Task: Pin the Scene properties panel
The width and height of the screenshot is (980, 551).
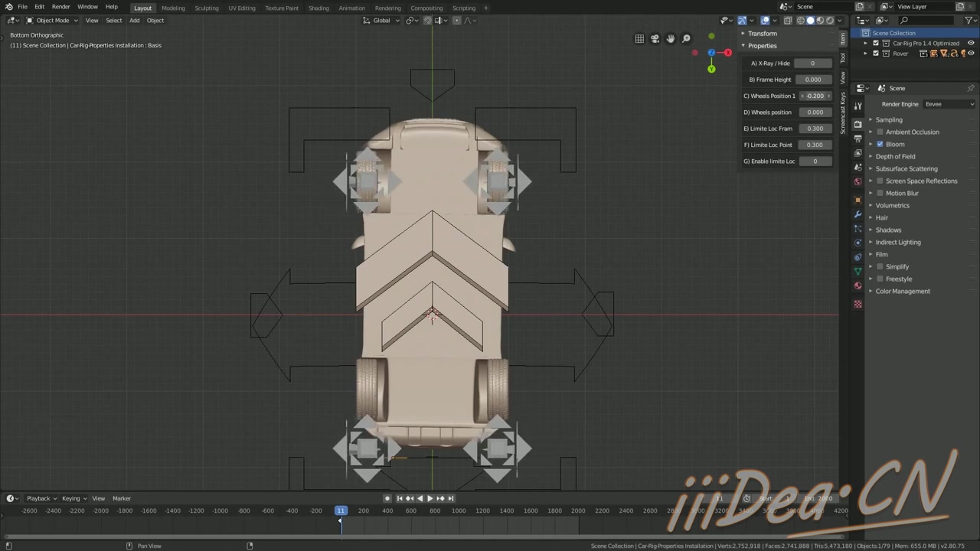Action: 971,88
